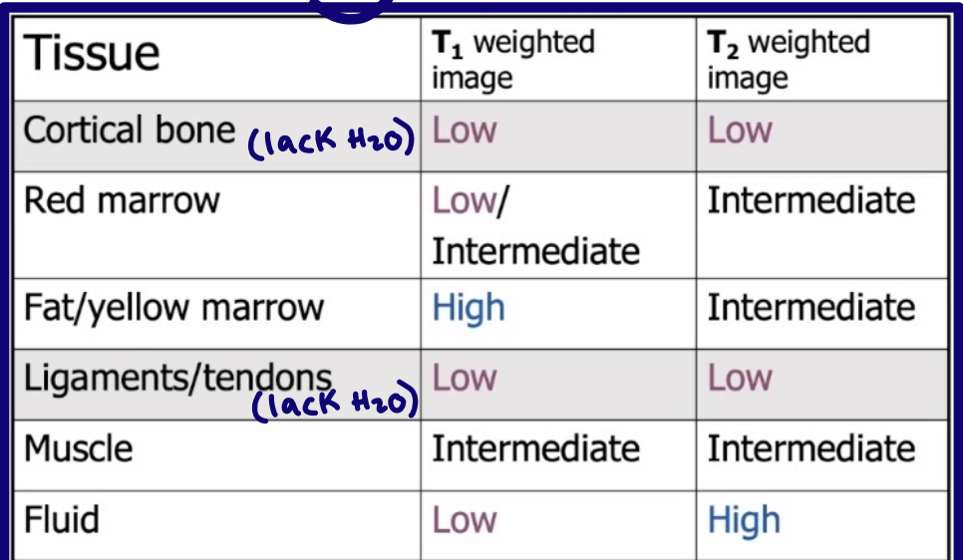This screenshot has height=560, width=963.
Task: Select the "T2 weighted image" header cell
Action: pyautogui.click(x=788, y=59)
